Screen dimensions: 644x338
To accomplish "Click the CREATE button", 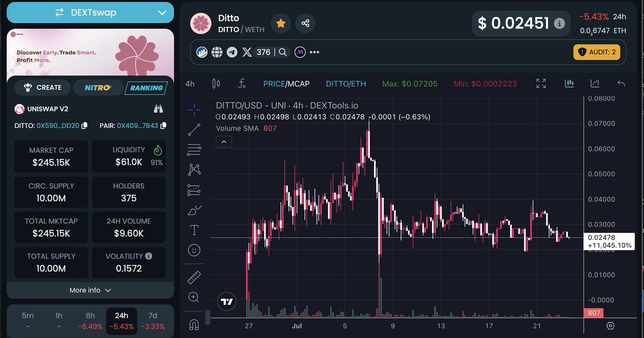I will coord(42,87).
